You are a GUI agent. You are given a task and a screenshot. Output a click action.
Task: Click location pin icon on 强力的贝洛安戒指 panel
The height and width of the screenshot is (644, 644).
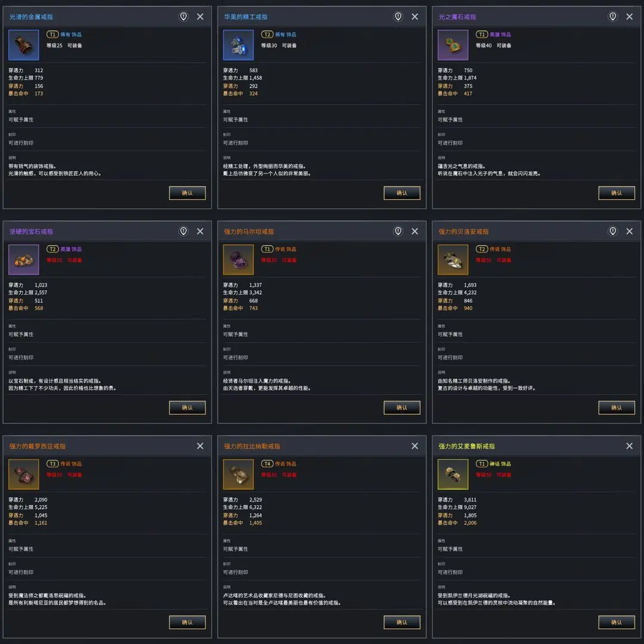click(613, 231)
